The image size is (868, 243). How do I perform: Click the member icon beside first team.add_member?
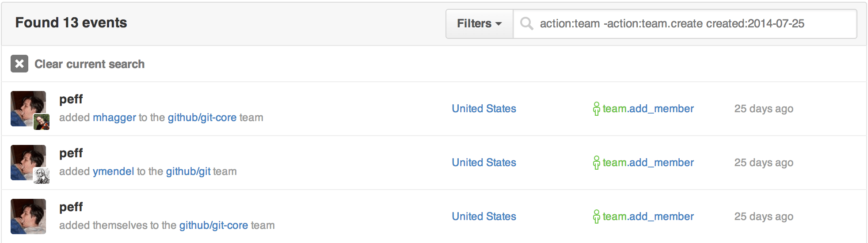point(596,109)
